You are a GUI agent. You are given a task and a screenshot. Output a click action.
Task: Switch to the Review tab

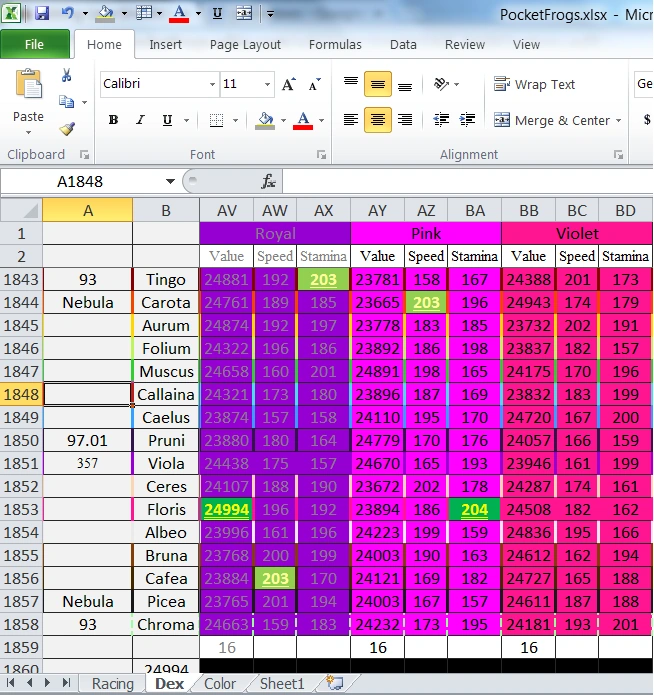tap(465, 45)
